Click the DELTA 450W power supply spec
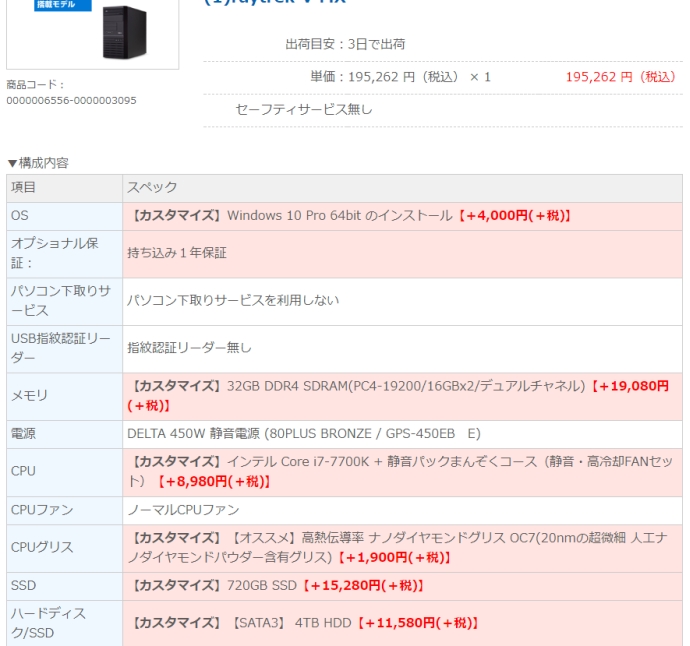Image resolution: width=690 pixels, height=646 pixels. [x=303, y=434]
